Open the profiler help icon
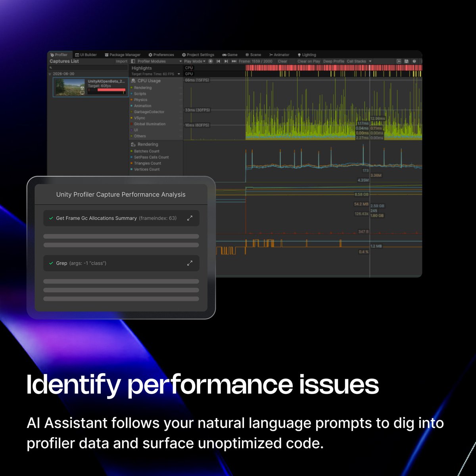The width and height of the screenshot is (476, 476). (x=415, y=61)
